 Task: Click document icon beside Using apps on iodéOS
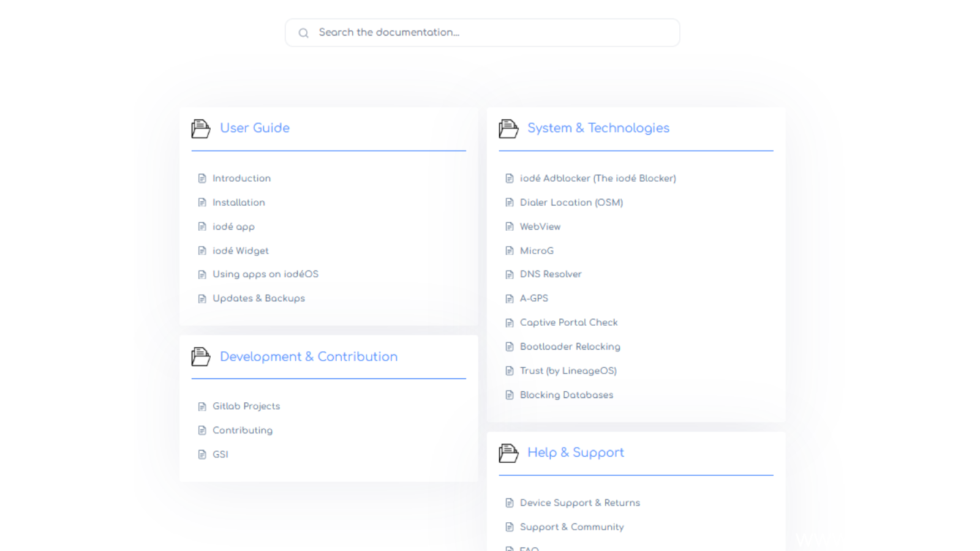[x=202, y=275]
